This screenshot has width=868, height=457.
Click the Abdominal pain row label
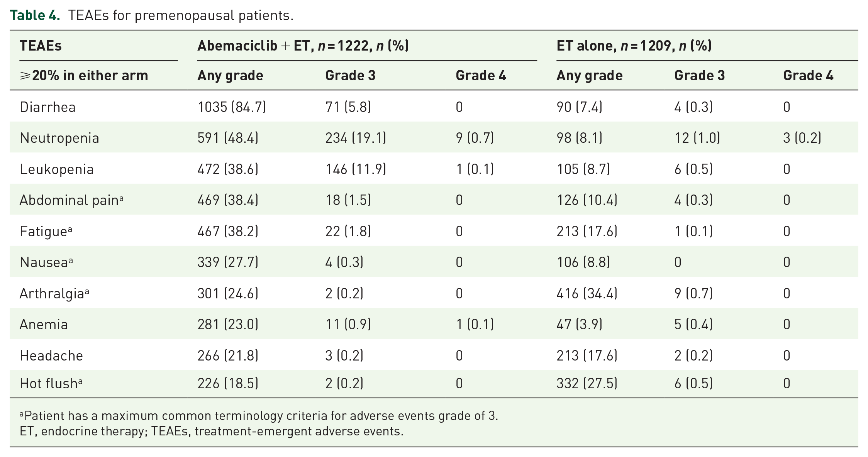click(x=71, y=200)
